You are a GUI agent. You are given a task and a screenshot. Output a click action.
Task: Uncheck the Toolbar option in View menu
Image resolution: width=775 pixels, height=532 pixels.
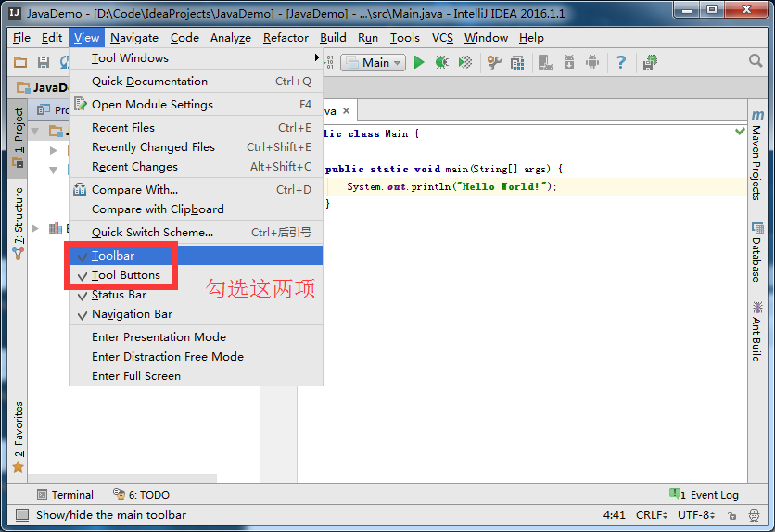(196, 256)
